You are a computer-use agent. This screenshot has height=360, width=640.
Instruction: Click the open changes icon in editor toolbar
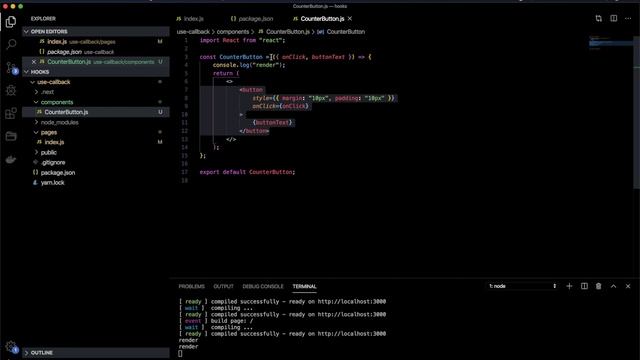tap(598, 19)
